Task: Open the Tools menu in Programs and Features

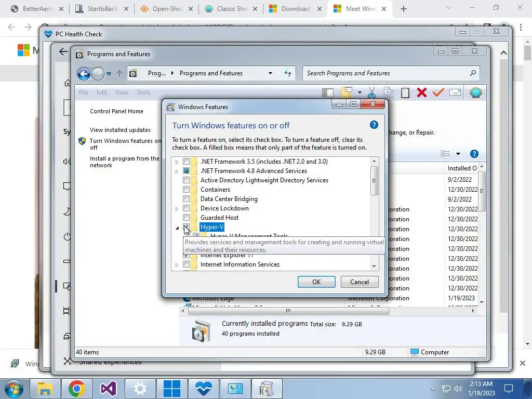Action: 143,92
